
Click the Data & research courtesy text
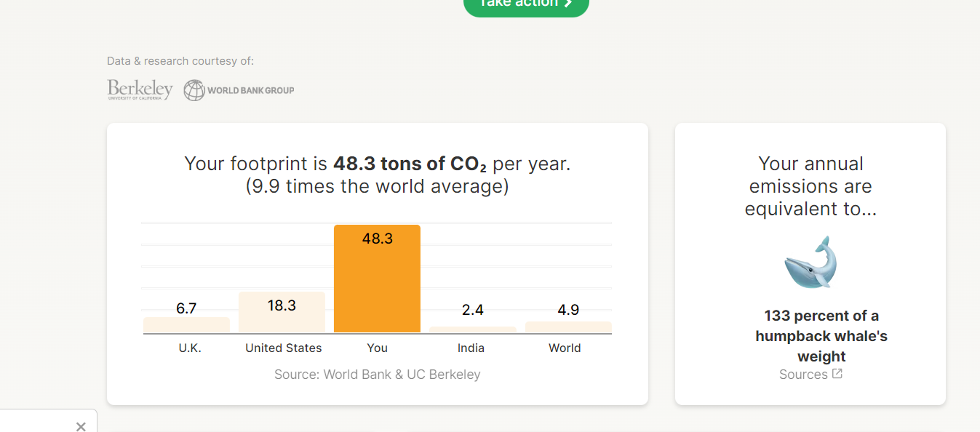tap(180, 61)
